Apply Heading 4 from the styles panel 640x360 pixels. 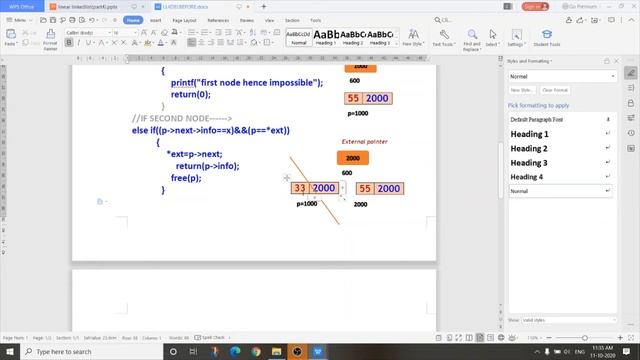click(560, 177)
